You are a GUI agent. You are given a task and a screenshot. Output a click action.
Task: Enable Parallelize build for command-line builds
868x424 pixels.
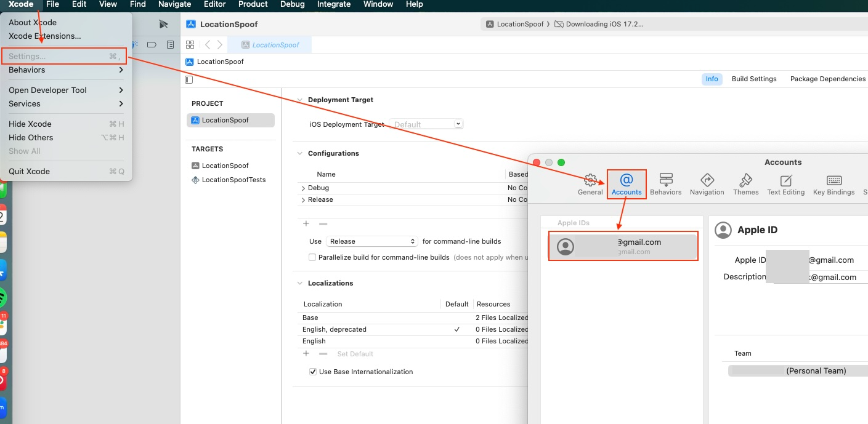312,257
